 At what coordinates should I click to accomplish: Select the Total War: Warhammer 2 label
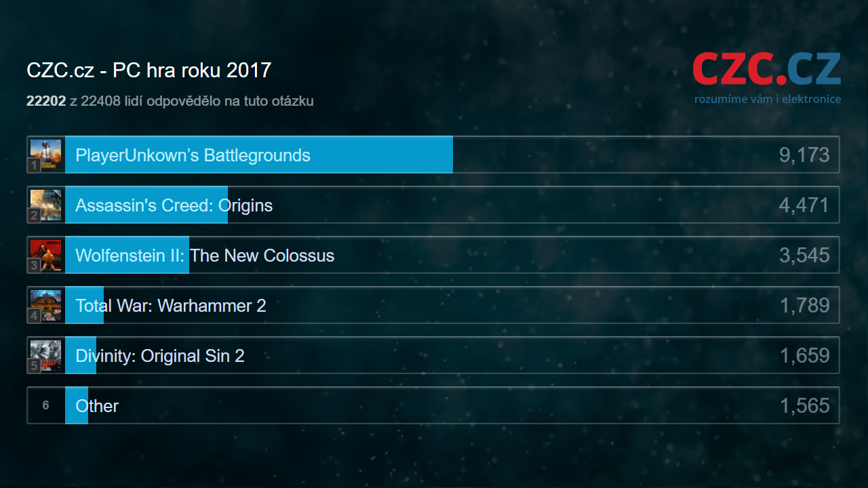171,306
